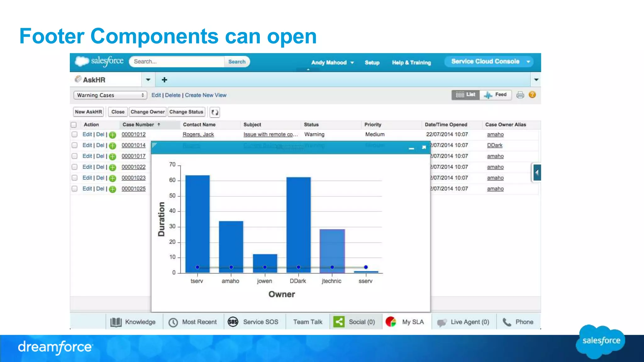Open Most Recent footer component
The width and height of the screenshot is (644, 362).
[x=193, y=322]
